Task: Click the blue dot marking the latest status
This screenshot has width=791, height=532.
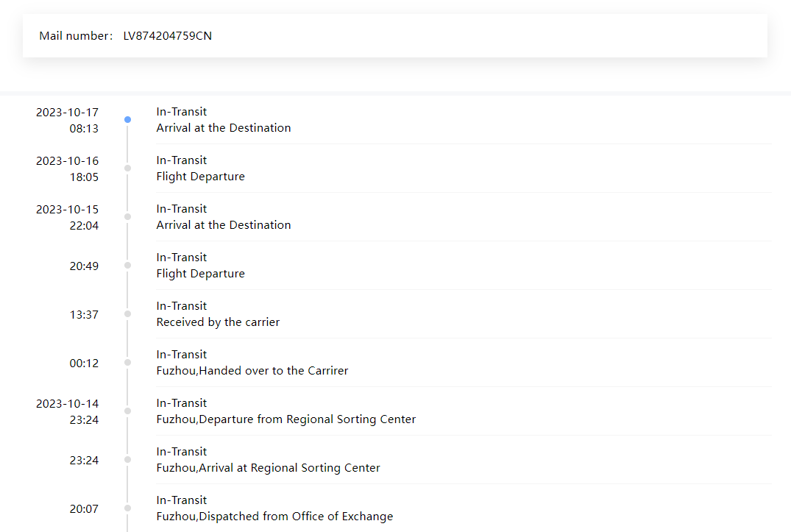Action: (x=127, y=119)
